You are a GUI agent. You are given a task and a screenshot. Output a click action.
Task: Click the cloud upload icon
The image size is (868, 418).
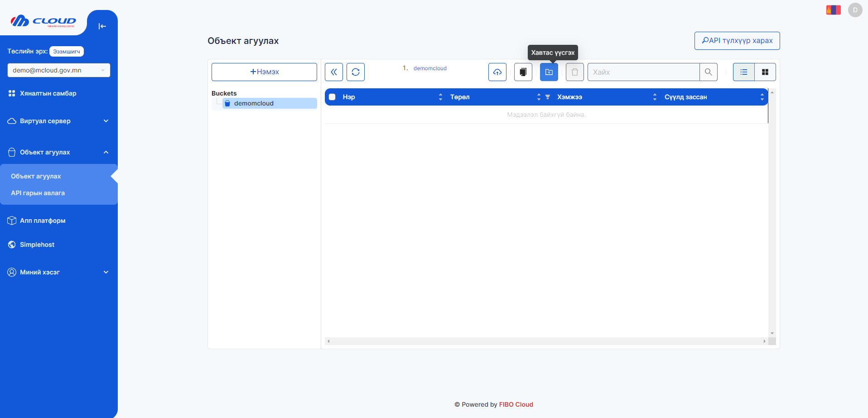[497, 72]
